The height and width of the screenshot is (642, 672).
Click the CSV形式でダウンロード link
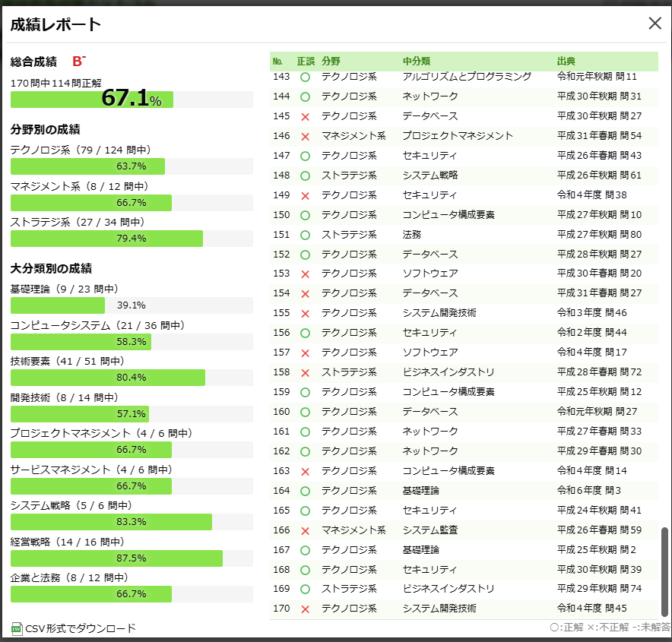(x=81, y=628)
